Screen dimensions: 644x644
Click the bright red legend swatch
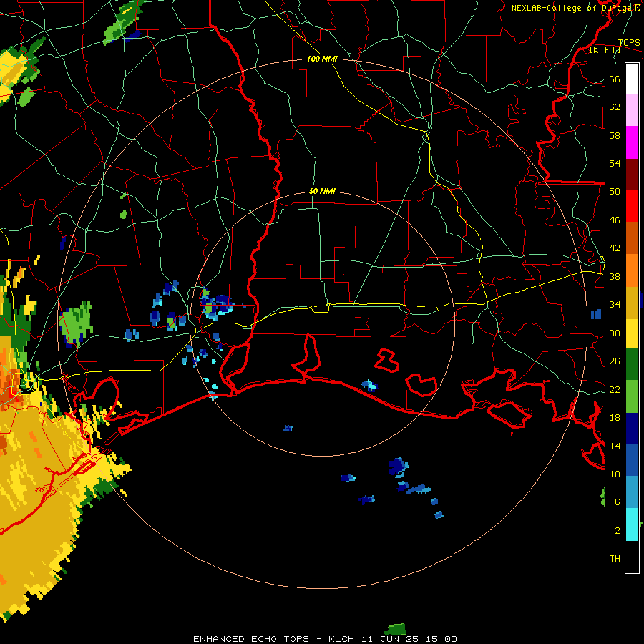click(632, 206)
